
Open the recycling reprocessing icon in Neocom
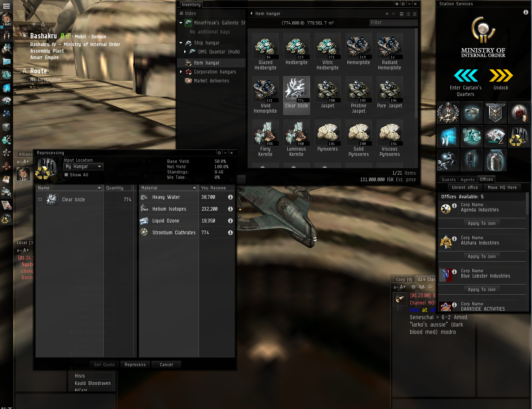click(6, 219)
